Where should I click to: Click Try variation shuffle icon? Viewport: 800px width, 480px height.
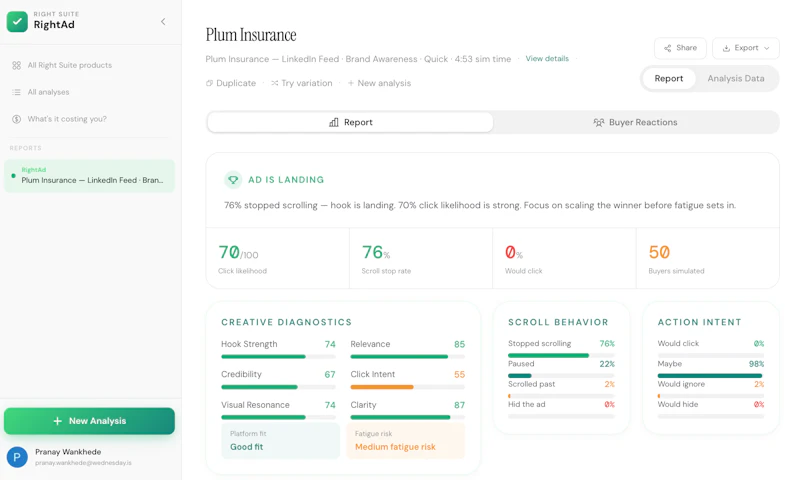(x=302, y=83)
